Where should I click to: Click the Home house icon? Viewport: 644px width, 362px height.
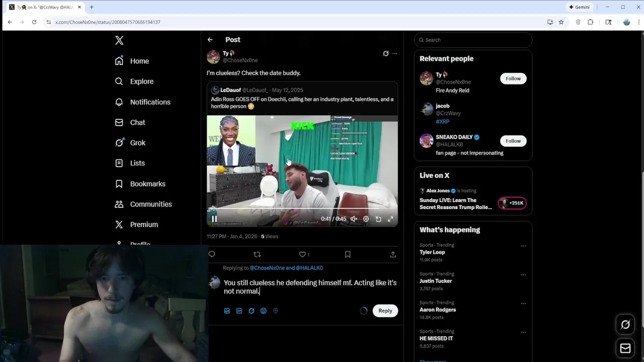point(119,61)
